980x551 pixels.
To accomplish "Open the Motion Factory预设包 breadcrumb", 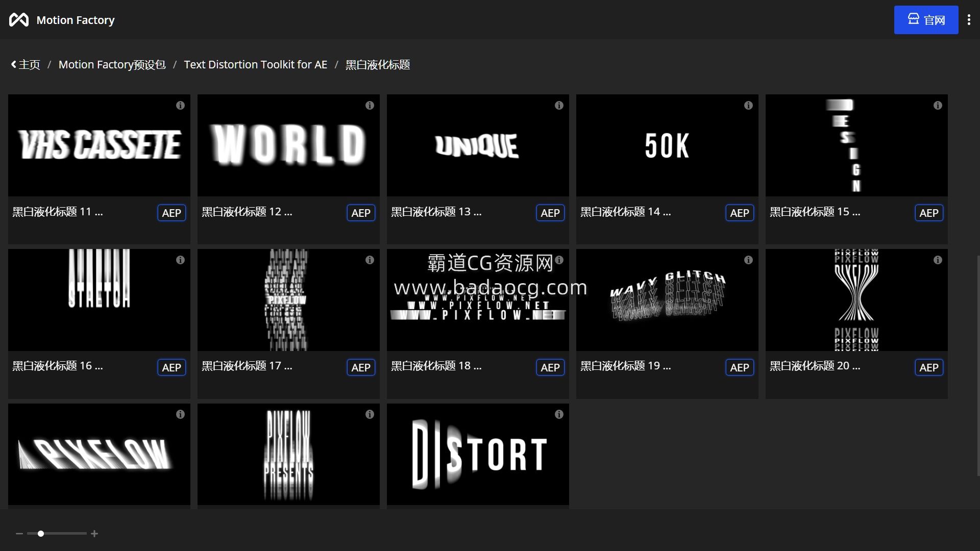I will (112, 65).
